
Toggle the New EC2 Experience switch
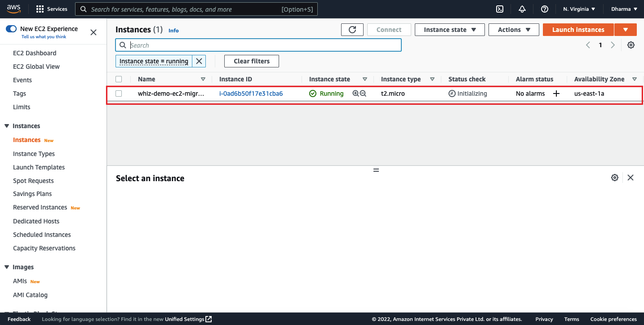coord(11,29)
